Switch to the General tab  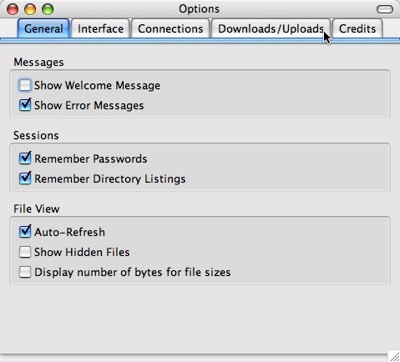[x=44, y=29]
